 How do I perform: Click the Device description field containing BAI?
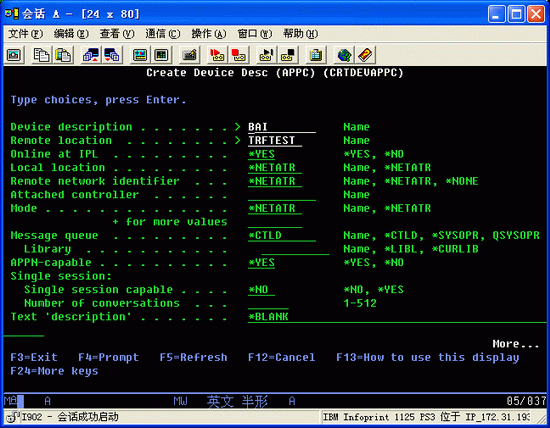(x=282, y=127)
